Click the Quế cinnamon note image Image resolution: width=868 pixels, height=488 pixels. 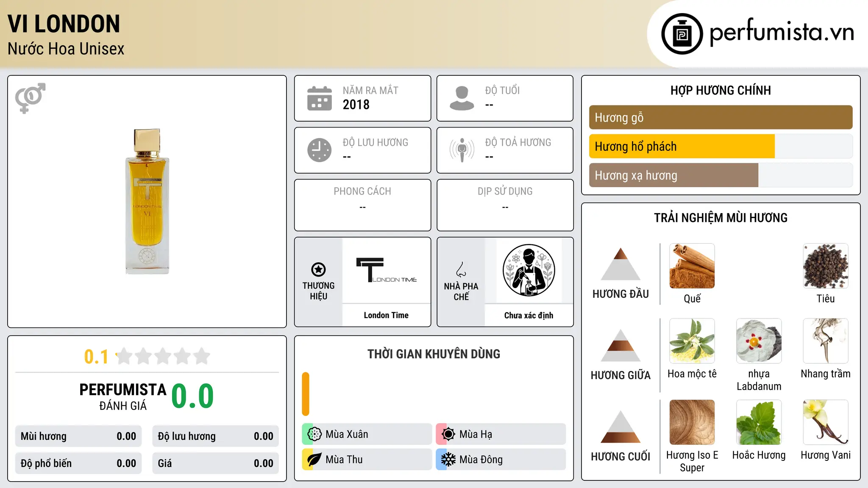pyautogui.click(x=692, y=266)
